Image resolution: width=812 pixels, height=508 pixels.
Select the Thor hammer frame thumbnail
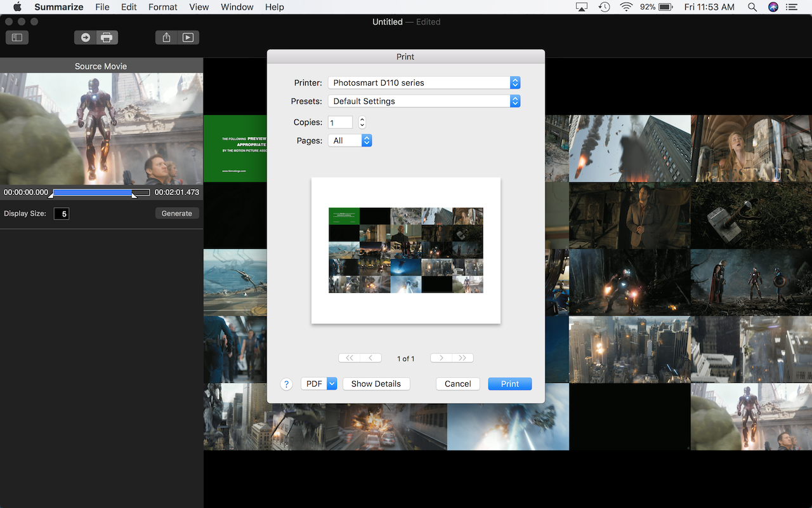tap(751, 215)
